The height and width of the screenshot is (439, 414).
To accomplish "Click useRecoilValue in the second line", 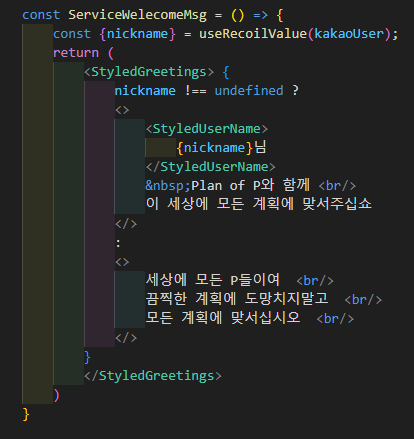I will pyautogui.click(x=253, y=34).
